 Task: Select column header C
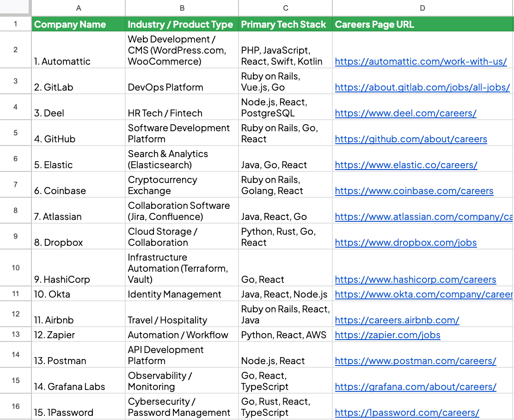click(285, 8)
